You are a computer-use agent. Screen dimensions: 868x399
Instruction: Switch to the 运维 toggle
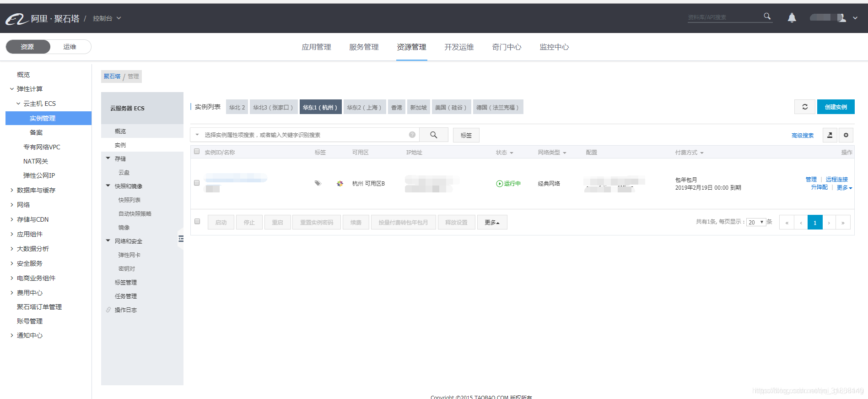tap(70, 47)
